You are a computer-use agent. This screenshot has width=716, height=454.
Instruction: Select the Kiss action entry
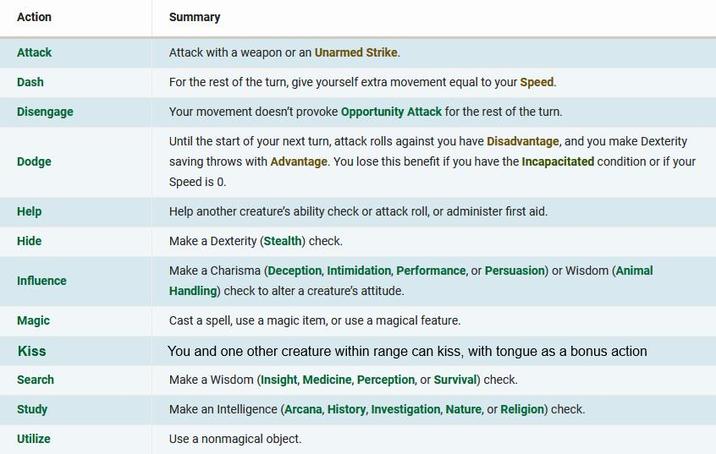click(32, 351)
